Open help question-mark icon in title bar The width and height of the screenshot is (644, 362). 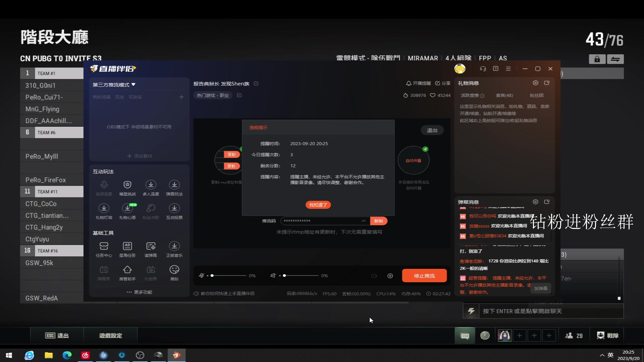[496, 69]
